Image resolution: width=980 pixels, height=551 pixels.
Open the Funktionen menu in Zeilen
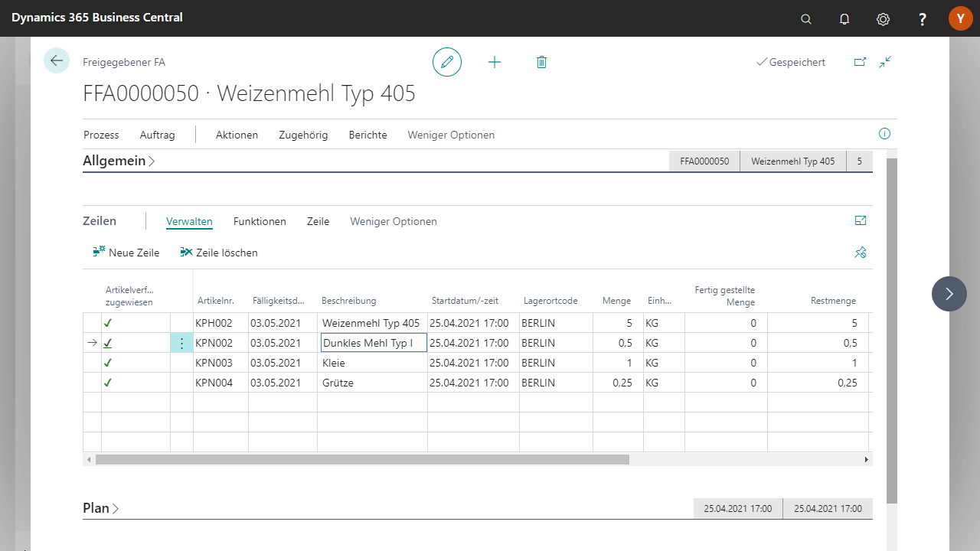[x=260, y=221]
